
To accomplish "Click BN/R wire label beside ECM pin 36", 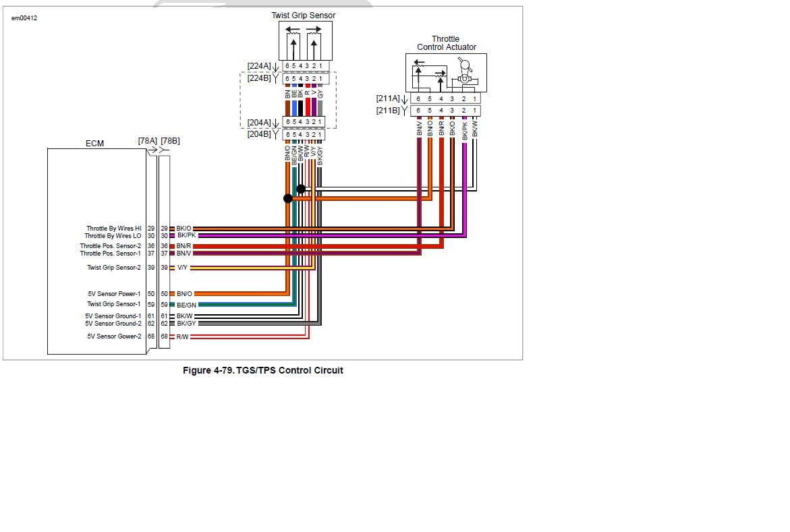I will (x=184, y=246).
